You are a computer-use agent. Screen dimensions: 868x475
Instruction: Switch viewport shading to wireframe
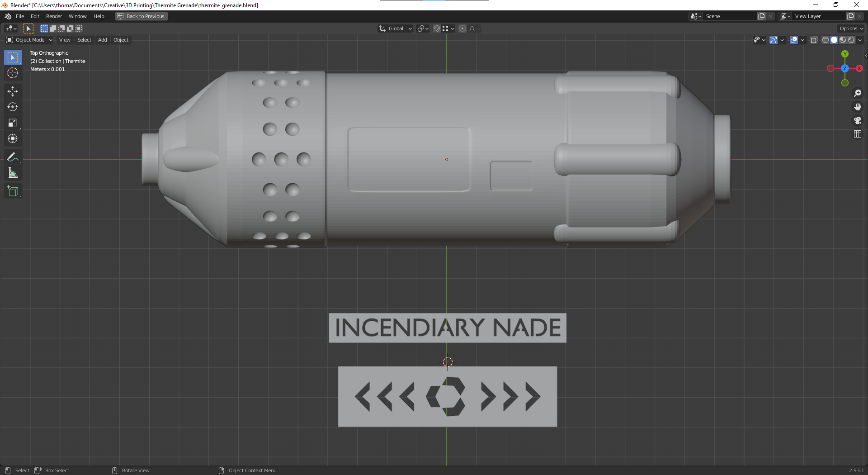point(825,40)
